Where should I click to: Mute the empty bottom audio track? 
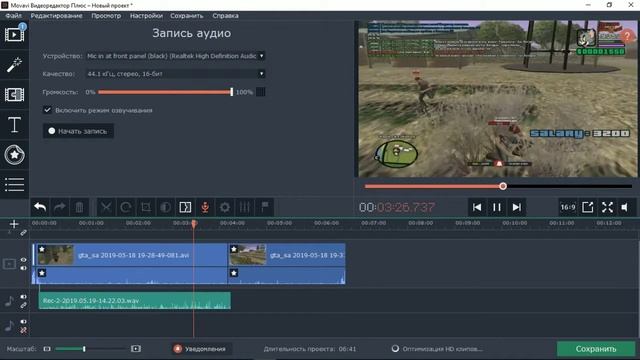23,322
